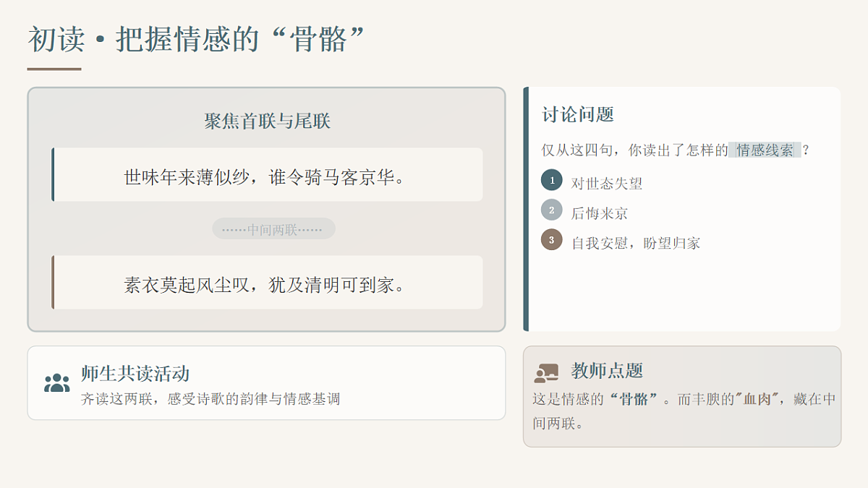Click the highlighted phrase 情感线索
The image size is (868, 488).
765,150
